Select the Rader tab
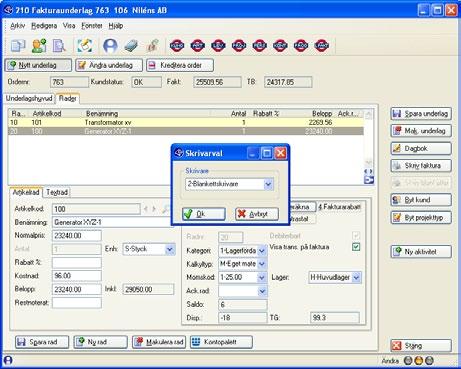Viewport: 461px width, 369px height. pos(68,98)
